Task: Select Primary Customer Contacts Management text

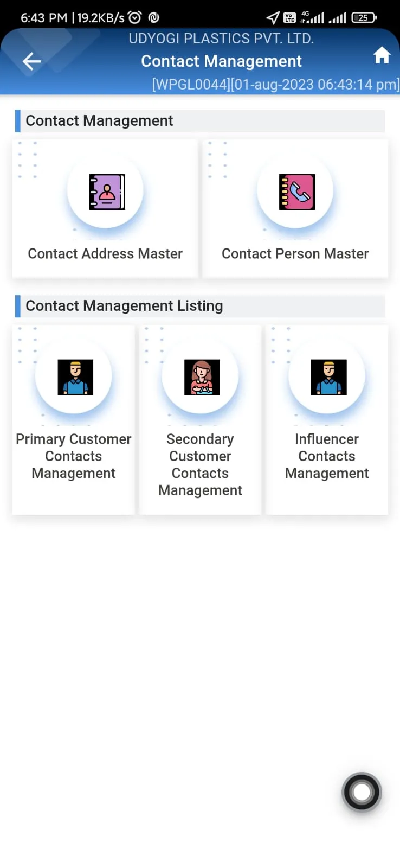Action: tap(74, 456)
